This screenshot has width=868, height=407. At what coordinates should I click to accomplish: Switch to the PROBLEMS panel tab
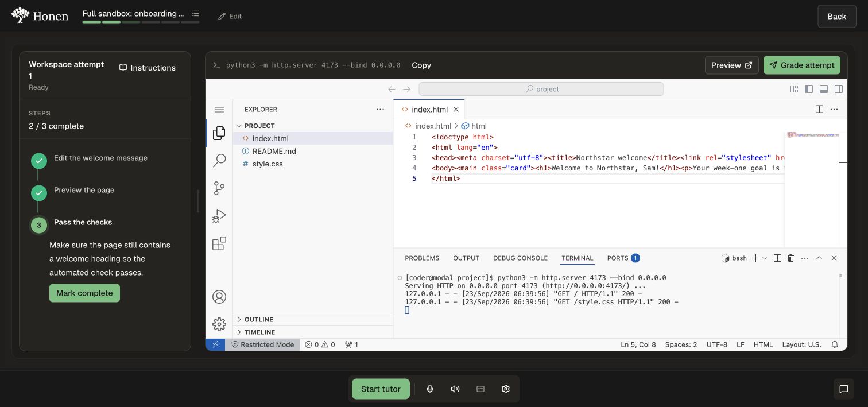click(422, 258)
